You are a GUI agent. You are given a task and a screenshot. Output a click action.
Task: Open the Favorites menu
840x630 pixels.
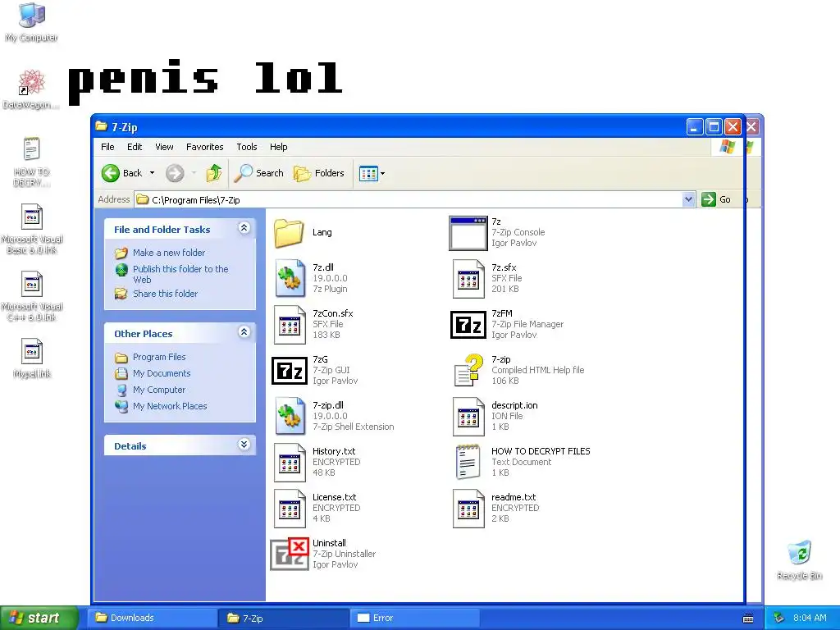204,147
